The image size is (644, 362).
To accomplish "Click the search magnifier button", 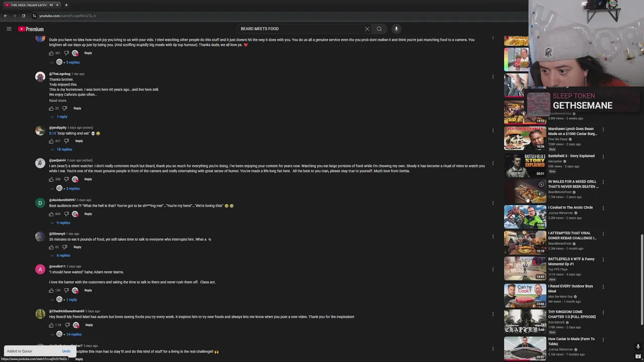I will coord(379,29).
